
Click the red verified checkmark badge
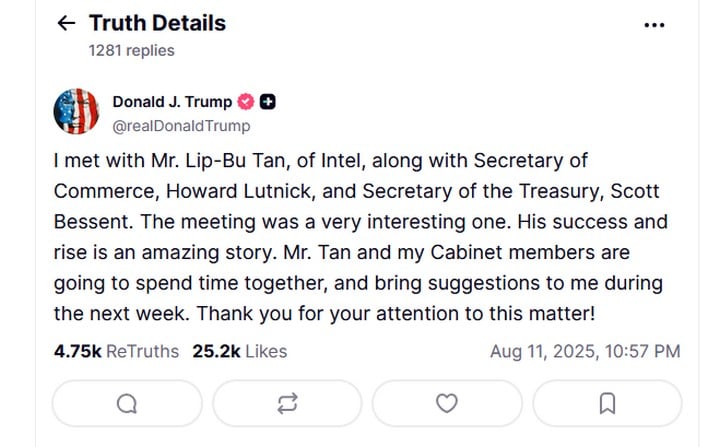click(246, 102)
